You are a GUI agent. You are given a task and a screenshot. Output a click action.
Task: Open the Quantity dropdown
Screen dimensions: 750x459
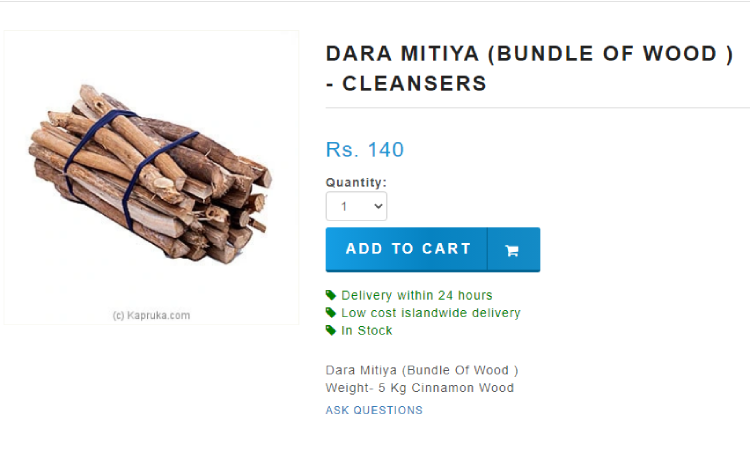356,206
